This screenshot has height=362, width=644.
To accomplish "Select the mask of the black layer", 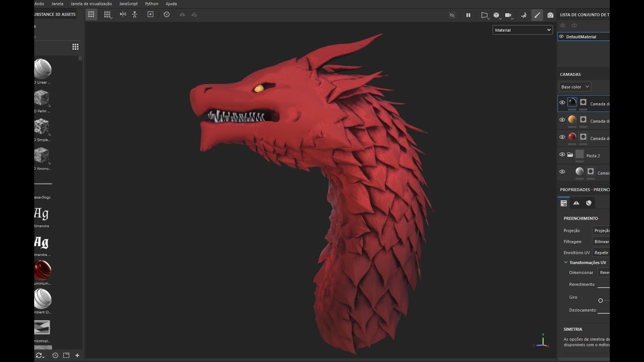I will [x=583, y=102].
